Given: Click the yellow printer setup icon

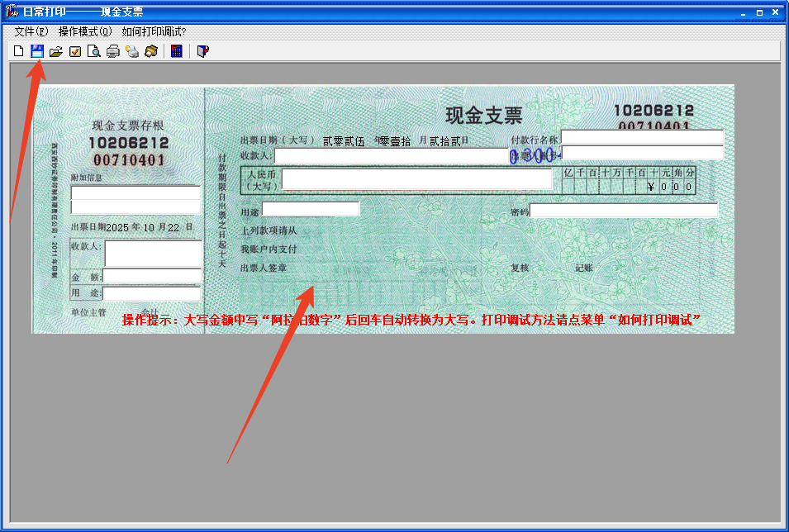Looking at the screenshot, I should (151, 51).
